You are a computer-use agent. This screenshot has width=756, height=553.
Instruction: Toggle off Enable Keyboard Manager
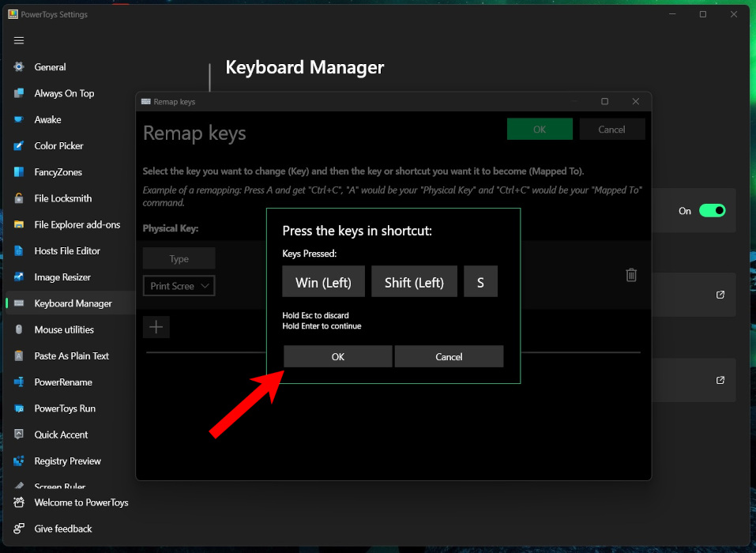click(x=711, y=210)
